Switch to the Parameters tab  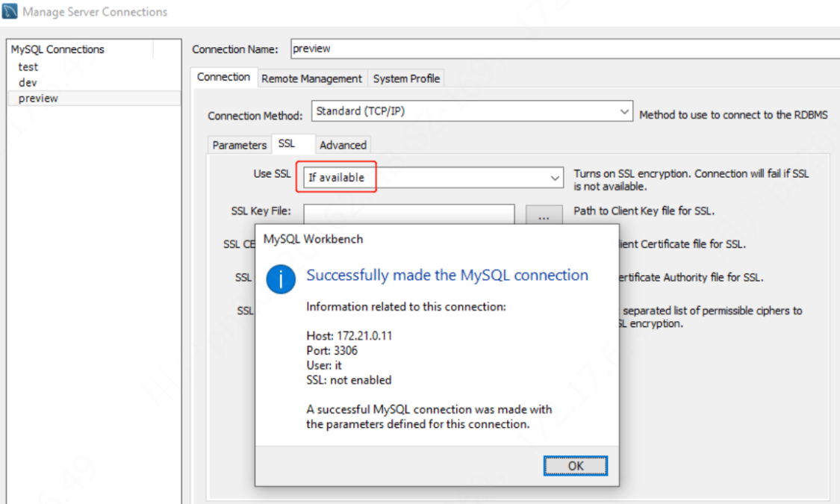point(240,145)
